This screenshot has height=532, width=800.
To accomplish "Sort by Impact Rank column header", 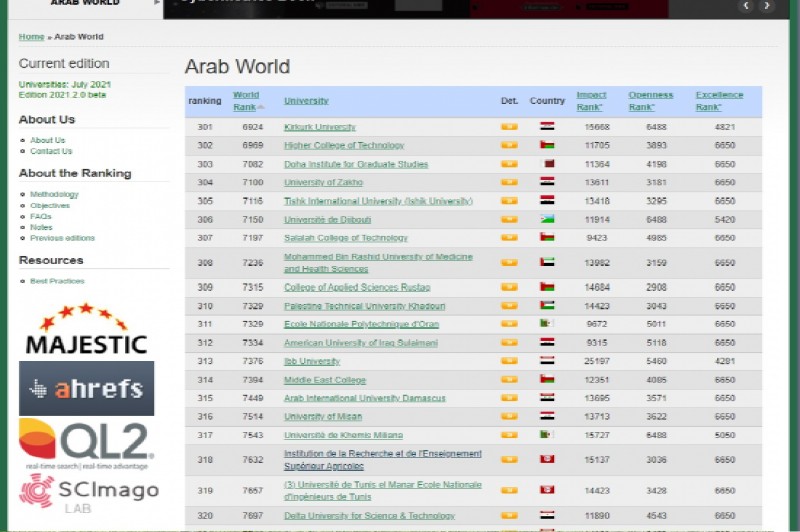I will coord(591,100).
